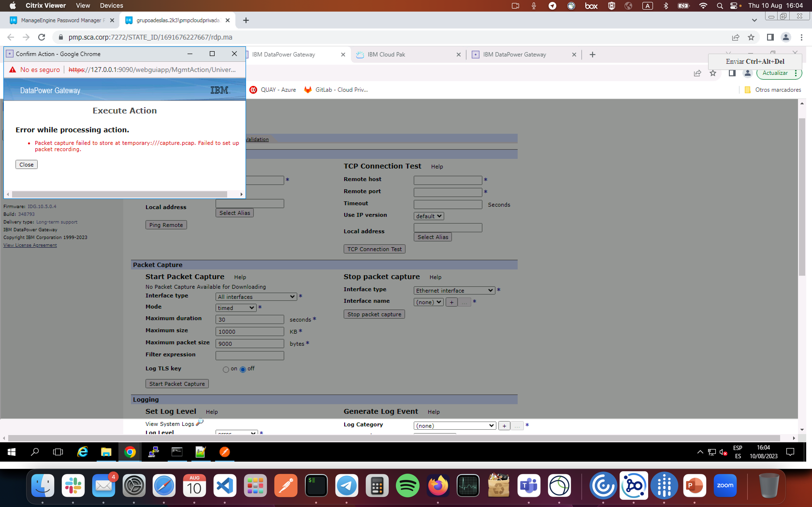Open the Mode timed dropdown
Image resolution: width=812 pixels, height=507 pixels.
[x=236, y=308]
